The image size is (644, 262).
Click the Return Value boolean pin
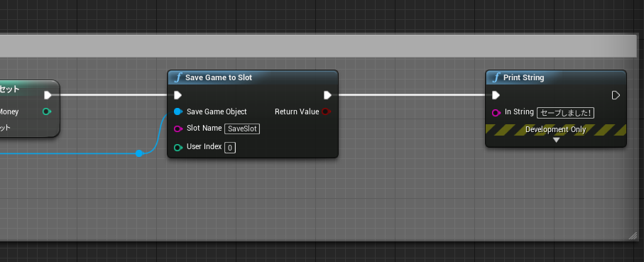(x=326, y=111)
